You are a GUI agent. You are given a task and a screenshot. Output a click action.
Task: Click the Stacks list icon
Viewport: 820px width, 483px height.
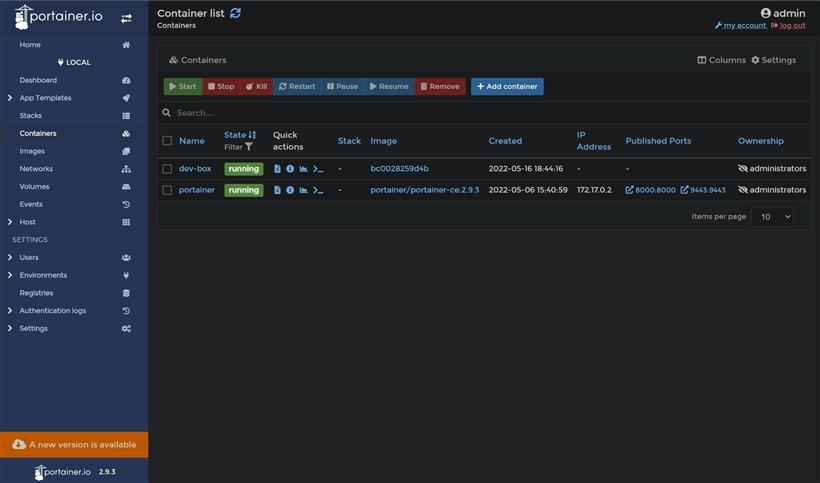click(126, 116)
